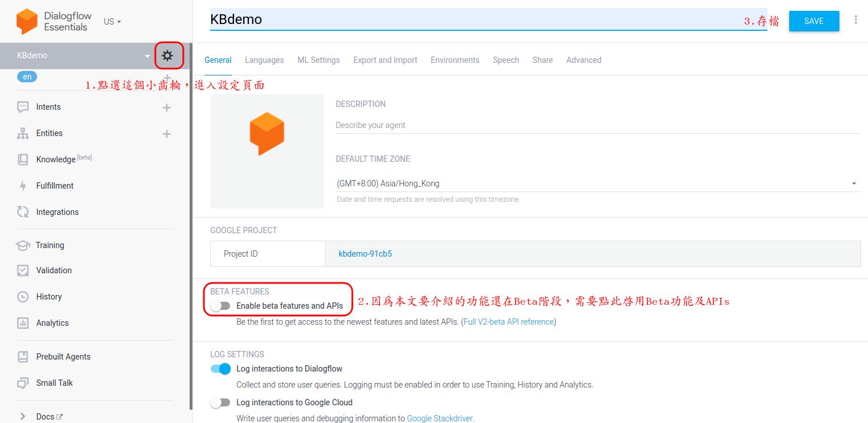Open Fulfillment in the sidebar
This screenshot has width=868, height=423.
(x=55, y=186)
